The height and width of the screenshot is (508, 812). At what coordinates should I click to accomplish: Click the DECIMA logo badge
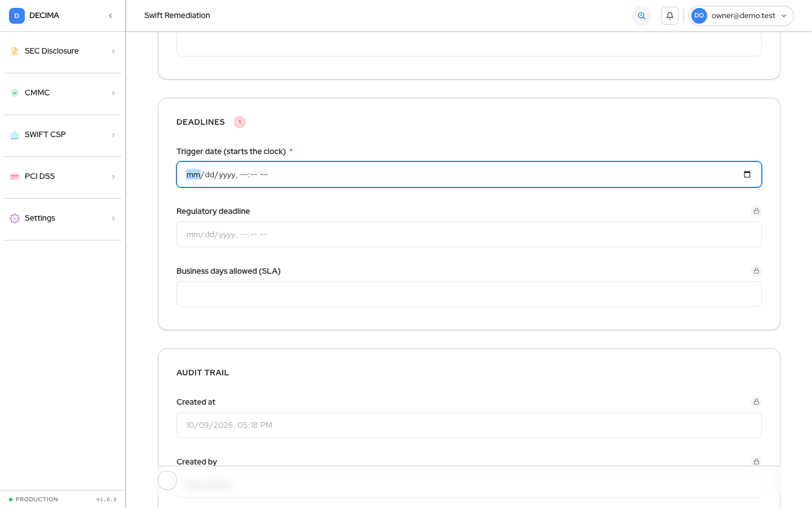coord(17,16)
